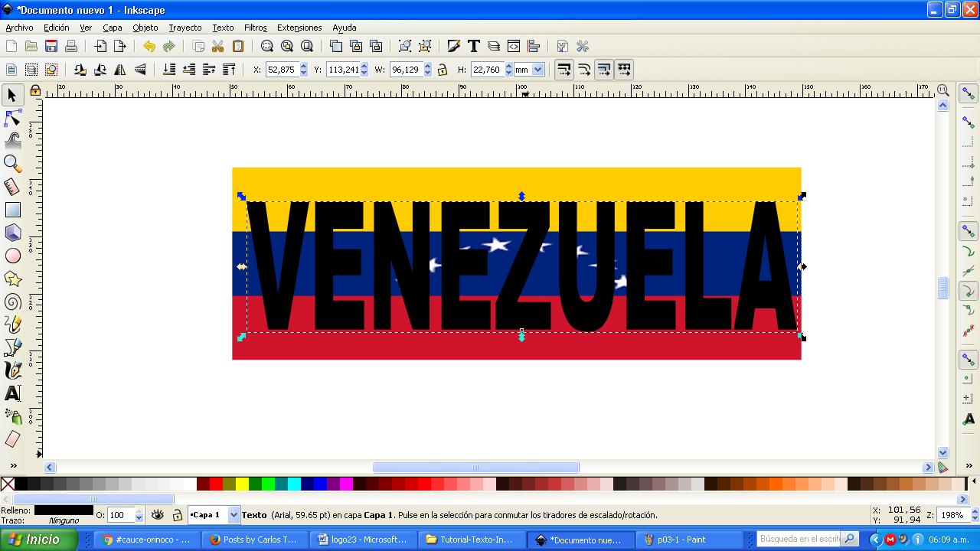This screenshot has width=980, height=551.
Task: Click the canvas horizontal scrollbar thumb
Action: pos(475,467)
